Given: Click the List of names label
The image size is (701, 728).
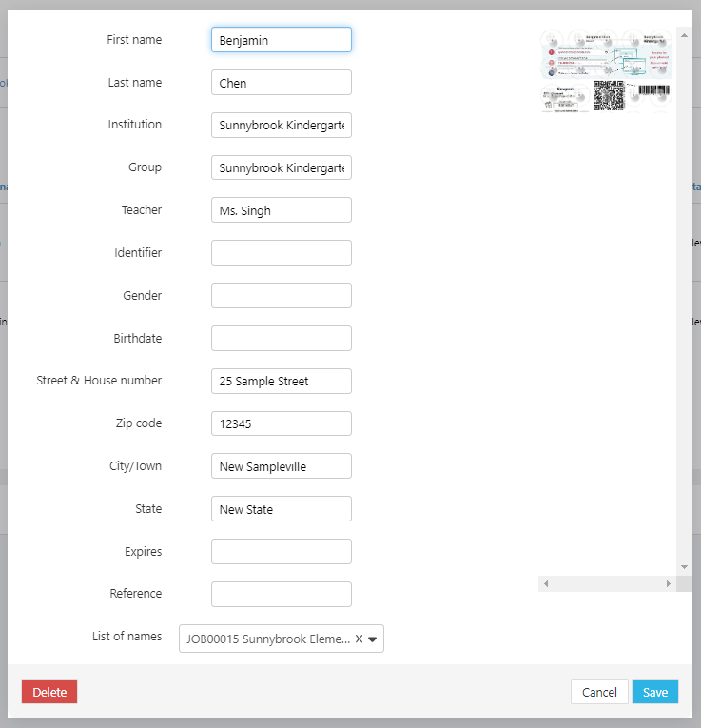Looking at the screenshot, I should [127, 636].
